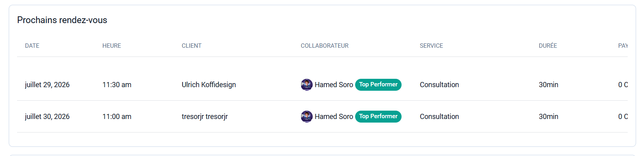The height and width of the screenshot is (156, 644).
Task: Click Hamed Soro name in second row
Action: [334, 117]
